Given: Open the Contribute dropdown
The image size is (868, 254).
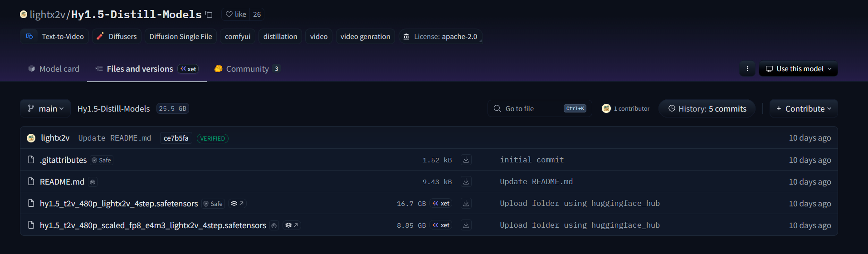Looking at the screenshot, I should coord(804,108).
